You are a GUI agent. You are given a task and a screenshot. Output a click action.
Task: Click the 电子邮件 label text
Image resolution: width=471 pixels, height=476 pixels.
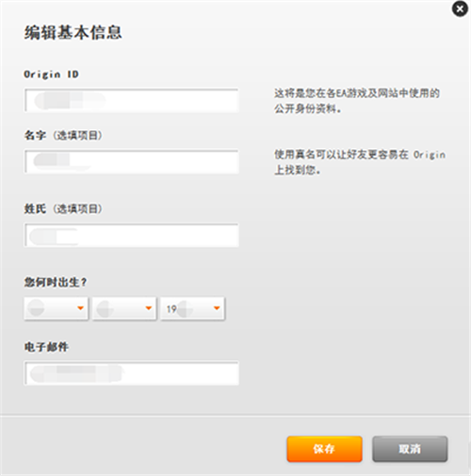(x=46, y=347)
